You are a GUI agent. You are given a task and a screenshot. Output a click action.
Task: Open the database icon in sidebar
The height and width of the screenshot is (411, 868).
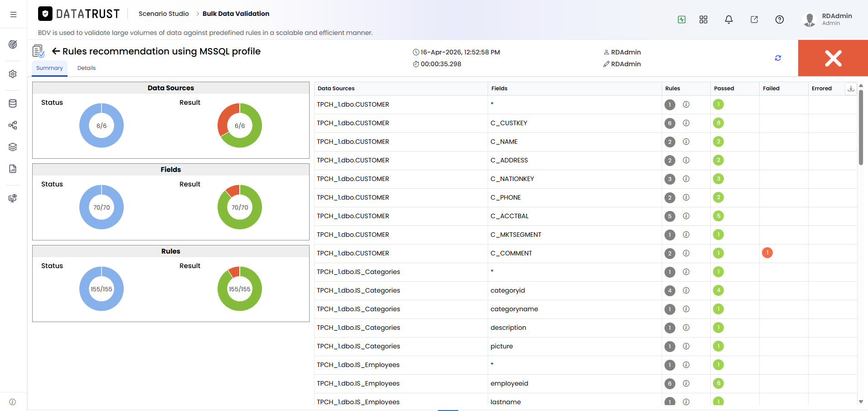13,103
